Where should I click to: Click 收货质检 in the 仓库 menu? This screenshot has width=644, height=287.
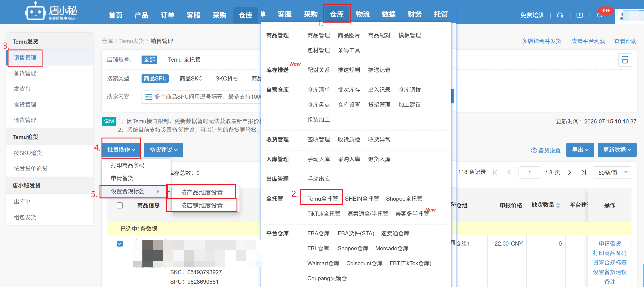tap(349, 139)
